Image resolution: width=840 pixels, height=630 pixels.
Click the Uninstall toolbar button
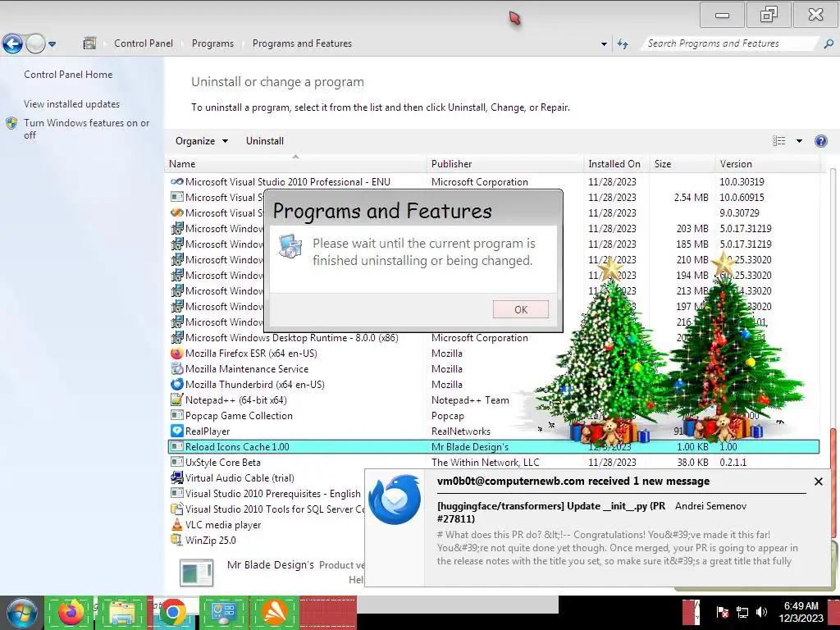click(x=265, y=141)
